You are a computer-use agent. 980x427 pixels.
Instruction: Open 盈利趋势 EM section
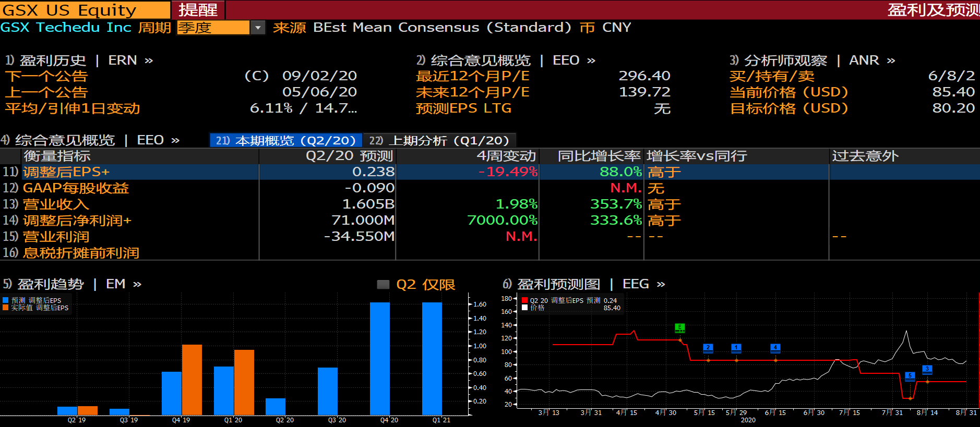pyautogui.click(x=72, y=284)
